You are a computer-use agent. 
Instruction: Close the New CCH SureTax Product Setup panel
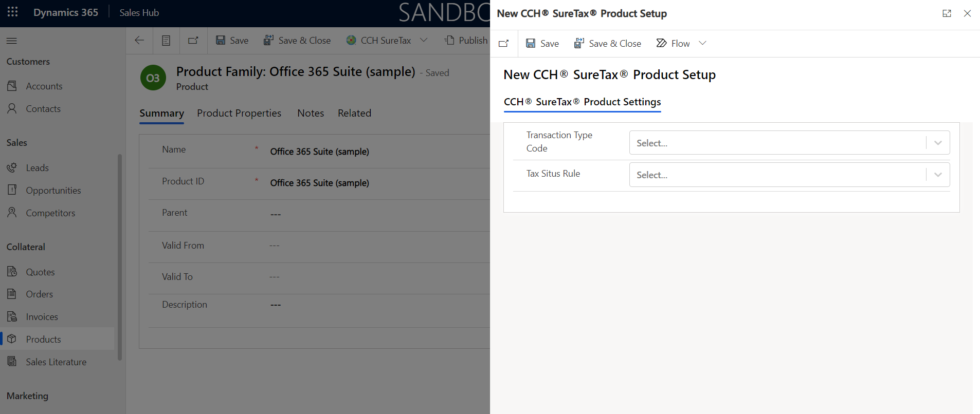967,13
